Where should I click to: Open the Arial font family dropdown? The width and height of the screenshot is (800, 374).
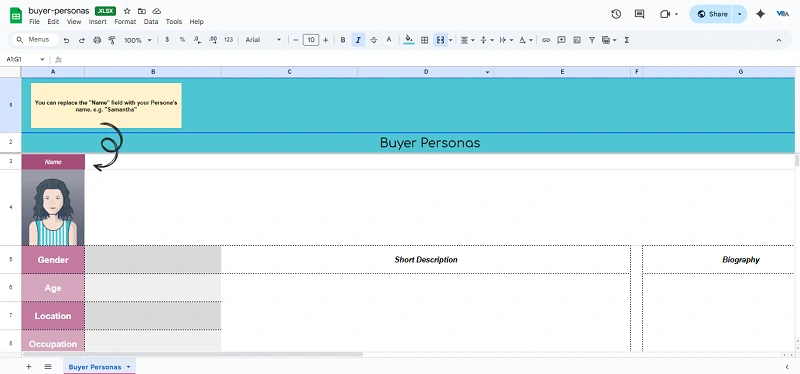click(263, 40)
